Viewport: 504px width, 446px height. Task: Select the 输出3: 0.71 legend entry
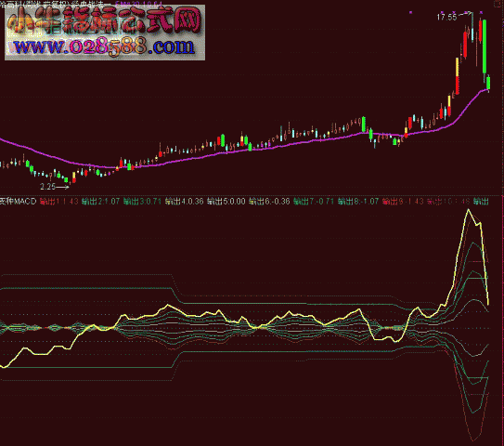pyautogui.click(x=142, y=202)
